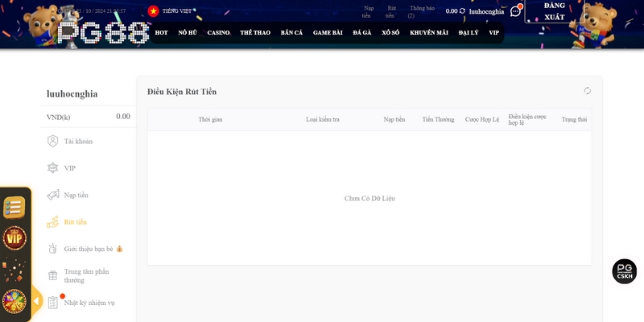
Task: Select Trung tâm phần thưởng in sidebar
Action: click(x=89, y=276)
